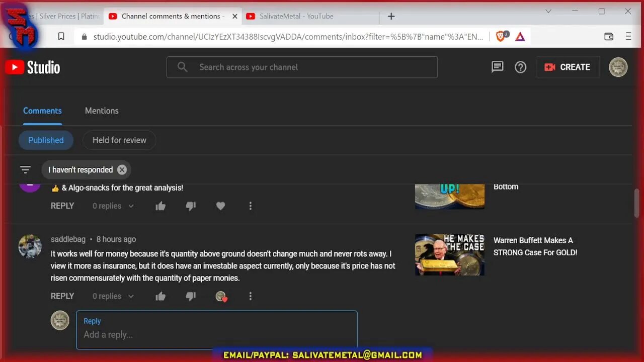Click the 'I haven't responded' filter chip
Viewport: 644px width, 362px height.
(x=87, y=170)
